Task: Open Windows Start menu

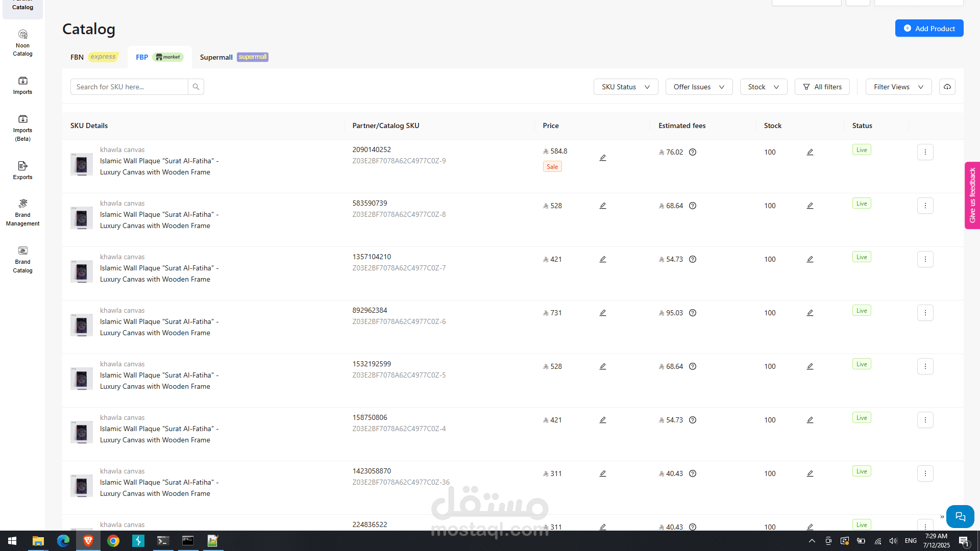Action: pos(12,541)
